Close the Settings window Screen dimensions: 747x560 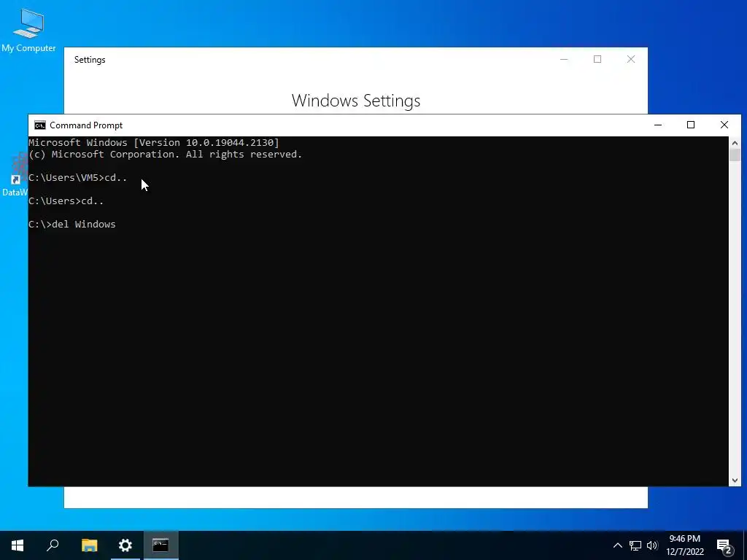tap(631, 59)
